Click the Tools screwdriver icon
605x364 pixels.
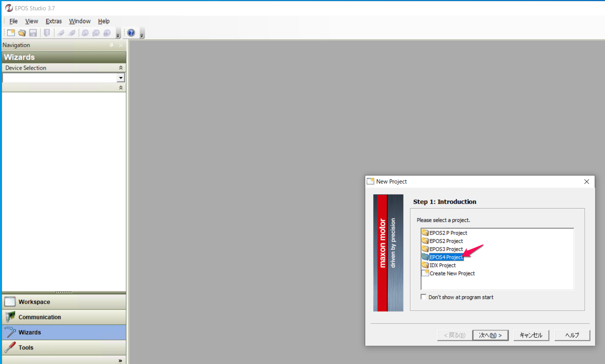[10, 347]
